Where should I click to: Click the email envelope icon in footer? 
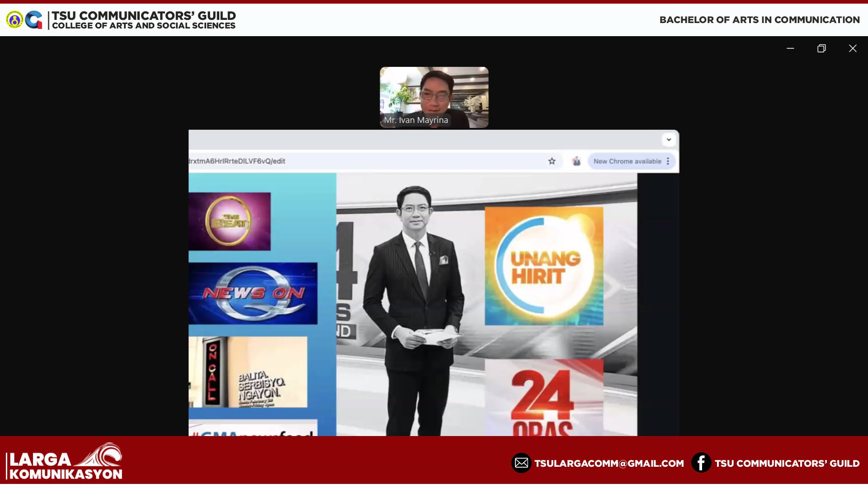click(x=521, y=463)
